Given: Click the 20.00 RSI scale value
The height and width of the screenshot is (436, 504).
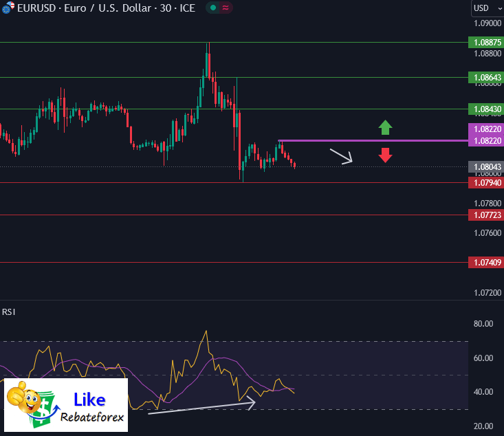Looking at the screenshot, I should [483, 426].
